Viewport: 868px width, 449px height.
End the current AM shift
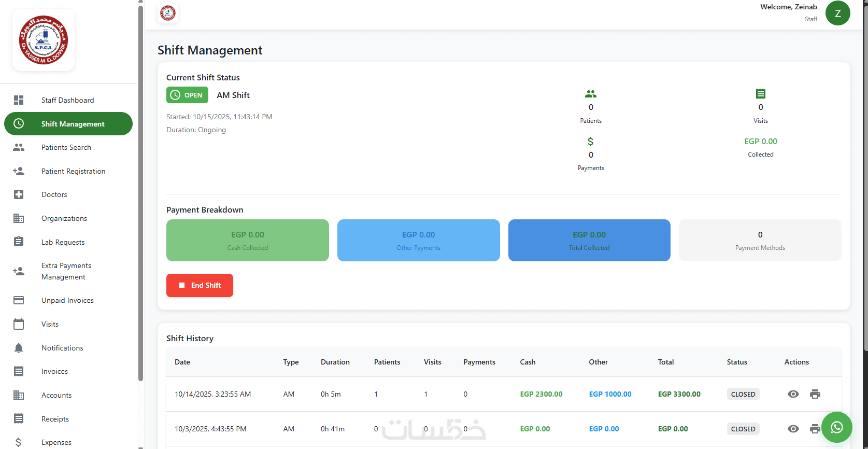tap(200, 285)
